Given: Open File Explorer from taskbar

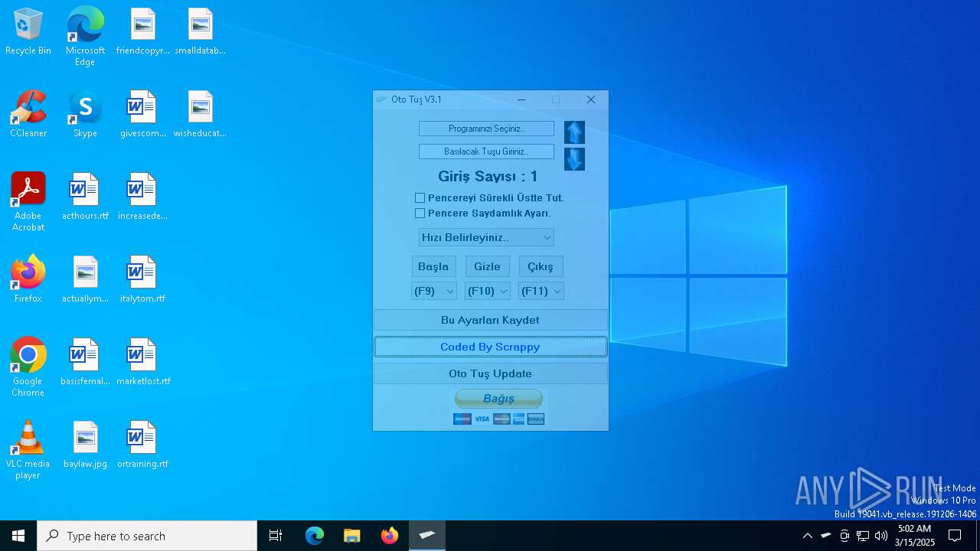Looking at the screenshot, I should coord(351,536).
